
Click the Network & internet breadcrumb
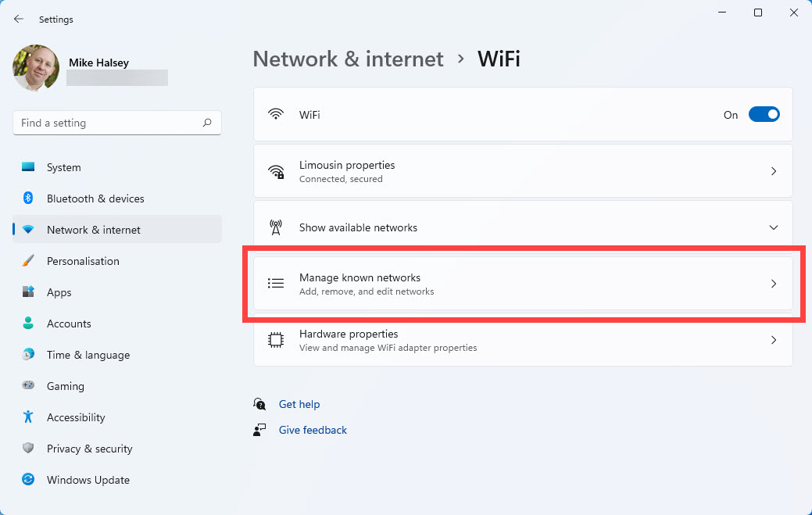click(x=348, y=59)
